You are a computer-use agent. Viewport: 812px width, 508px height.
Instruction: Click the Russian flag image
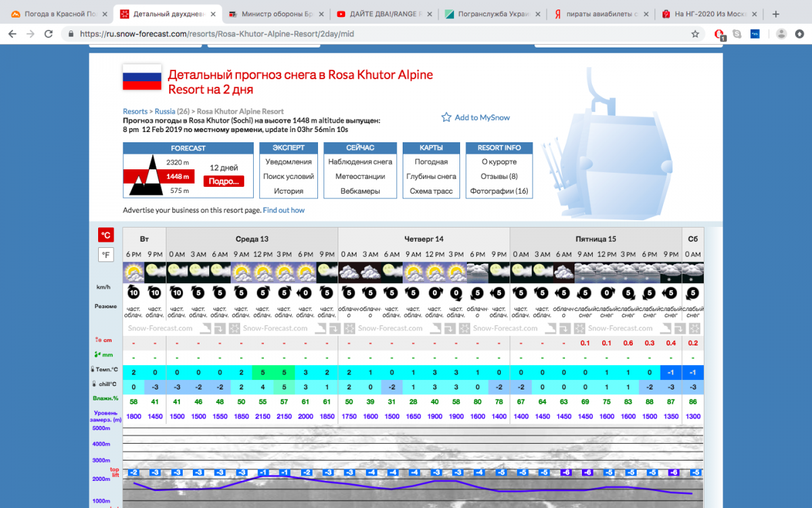point(142,77)
